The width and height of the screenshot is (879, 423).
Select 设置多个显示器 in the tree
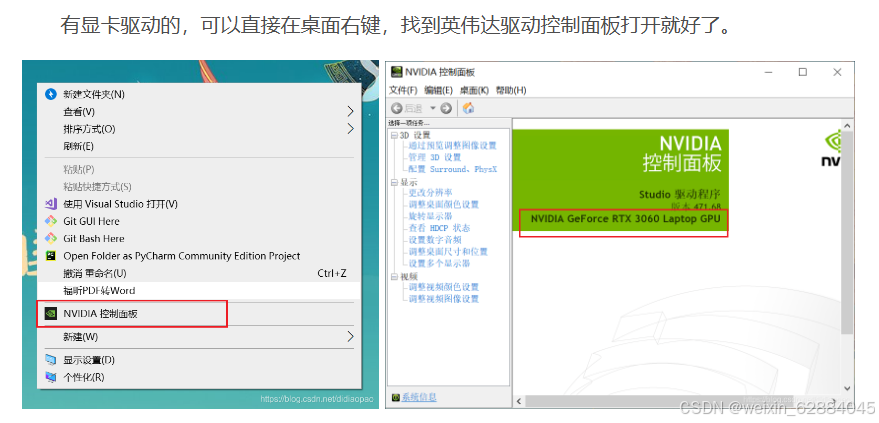[x=439, y=263]
